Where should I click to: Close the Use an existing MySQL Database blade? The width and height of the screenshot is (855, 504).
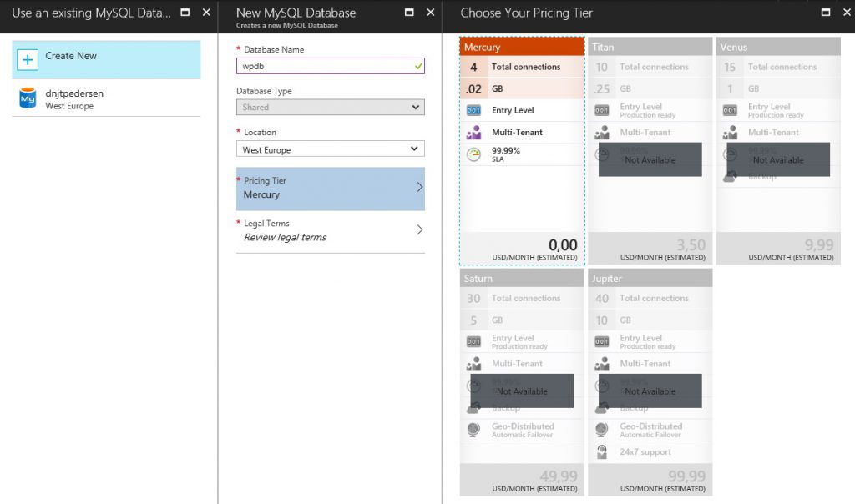point(206,12)
